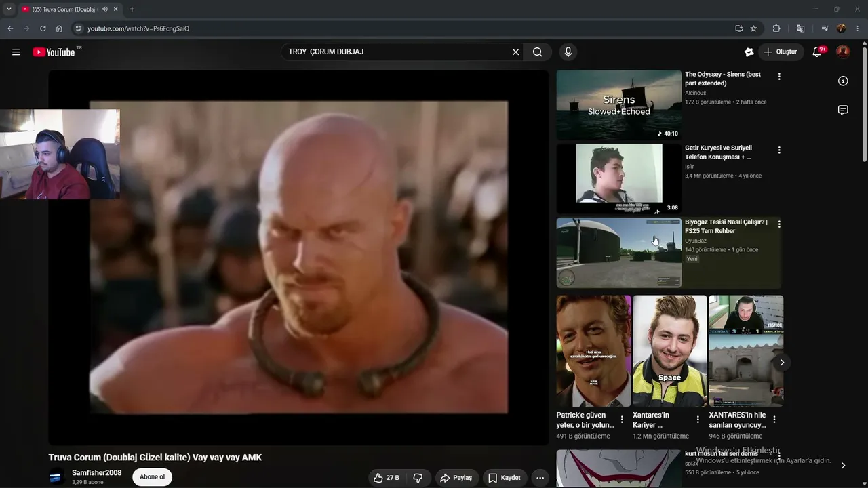Open options for Biyogaz Tesisi video
868x488 pixels.
click(x=779, y=224)
